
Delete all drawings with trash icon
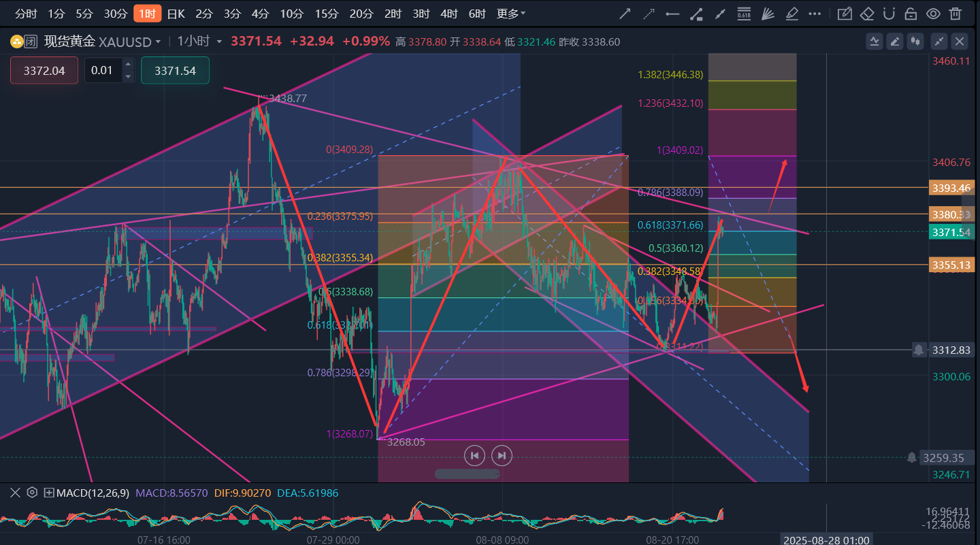pos(955,14)
